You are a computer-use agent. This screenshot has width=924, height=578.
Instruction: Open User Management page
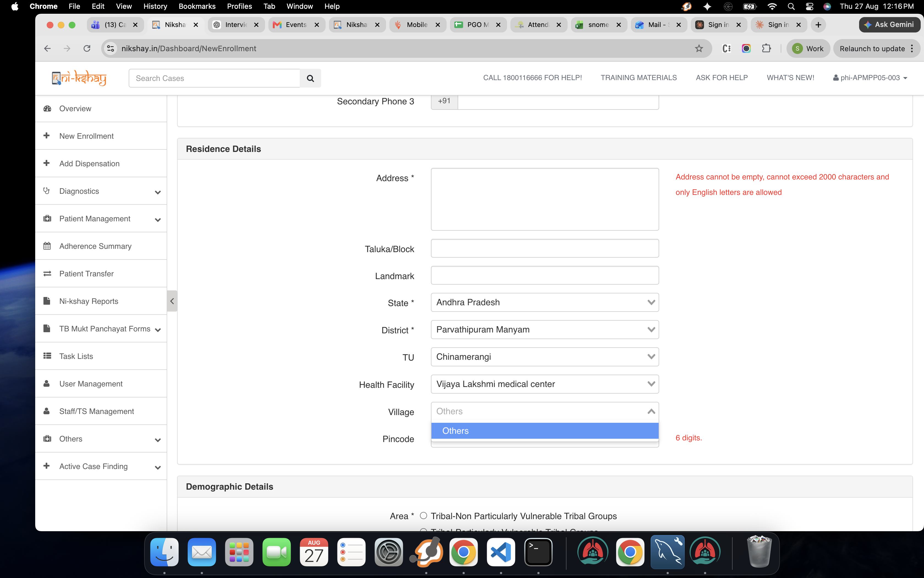[101, 384]
